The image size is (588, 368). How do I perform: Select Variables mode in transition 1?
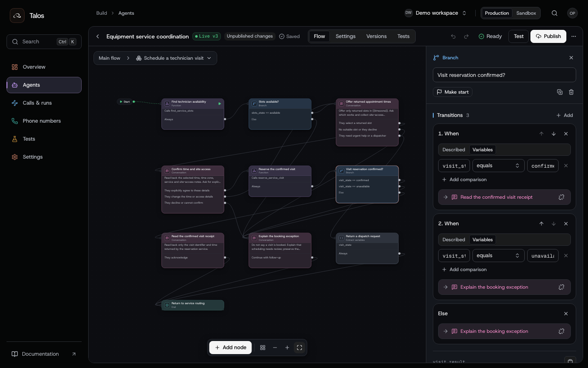click(x=483, y=150)
